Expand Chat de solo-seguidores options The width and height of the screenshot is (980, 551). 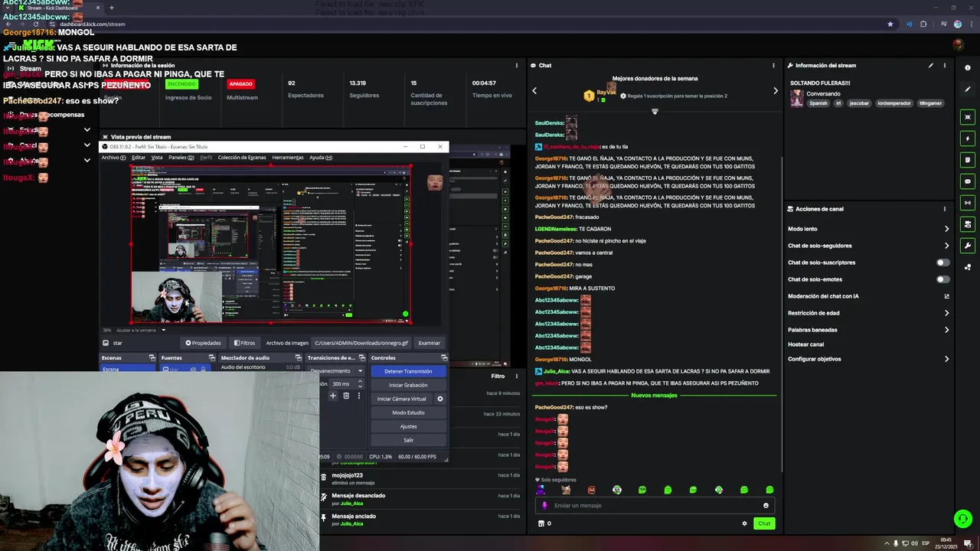(x=946, y=246)
